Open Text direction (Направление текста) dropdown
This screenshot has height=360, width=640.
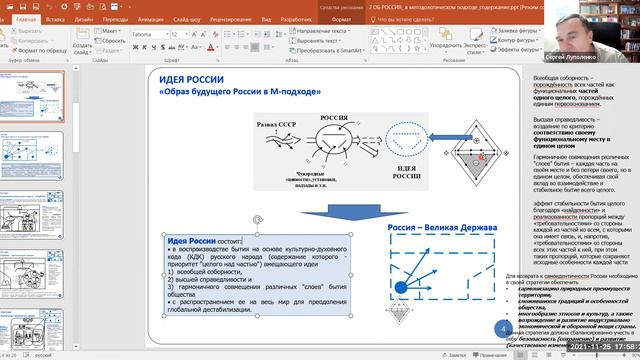tap(320, 31)
